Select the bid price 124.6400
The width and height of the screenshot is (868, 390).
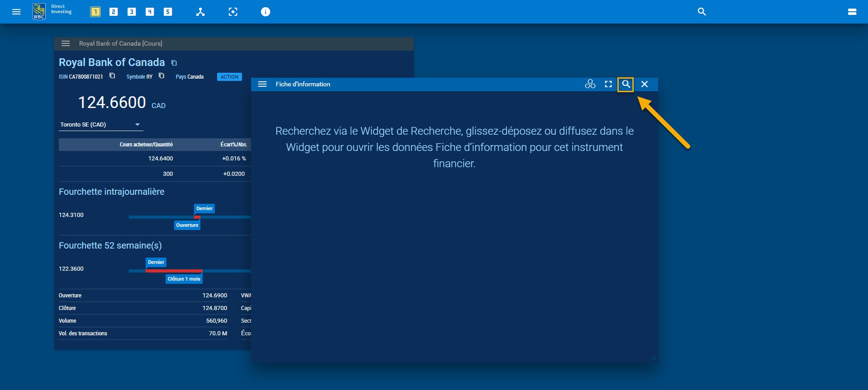161,159
